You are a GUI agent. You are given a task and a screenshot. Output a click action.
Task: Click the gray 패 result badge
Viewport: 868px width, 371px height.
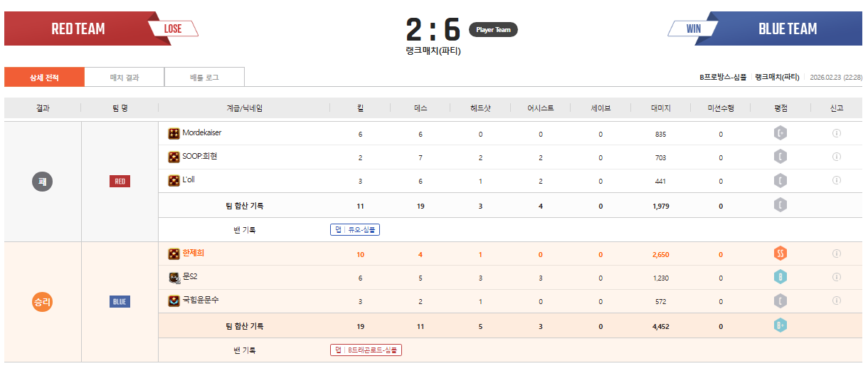pyautogui.click(x=43, y=182)
